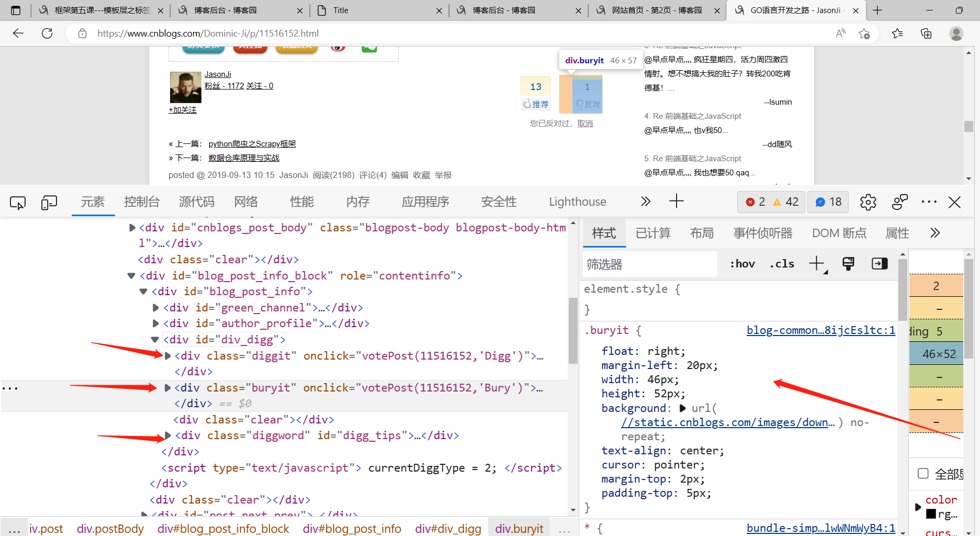Screen dimensions: 980x536
Task: Close the Title tab
Action: (439, 10)
